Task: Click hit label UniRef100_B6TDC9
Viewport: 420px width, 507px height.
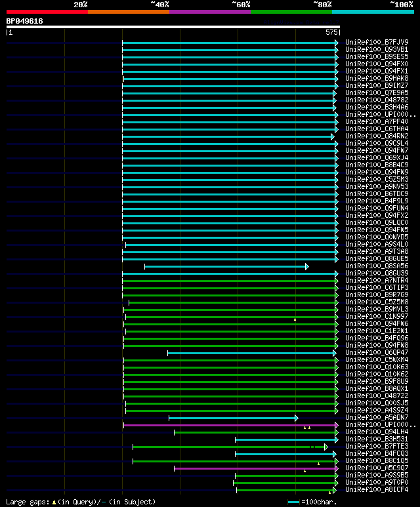Action: click(x=377, y=193)
